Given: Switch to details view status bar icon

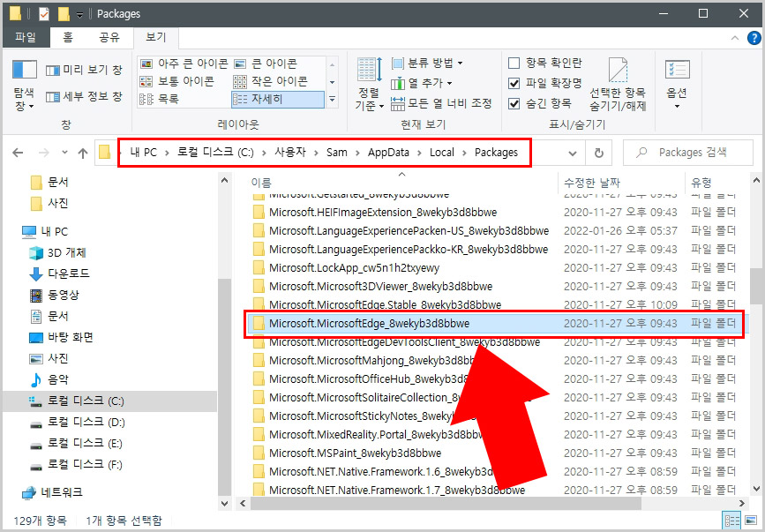Looking at the screenshot, I should click(x=731, y=521).
